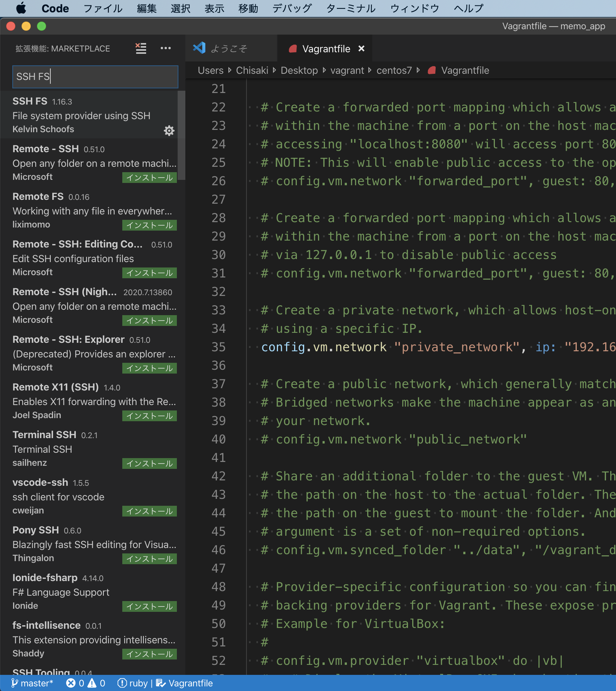The width and height of the screenshot is (616, 691).
Task: Install the Remote FS extension
Action: pyautogui.click(x=149, y=225)
